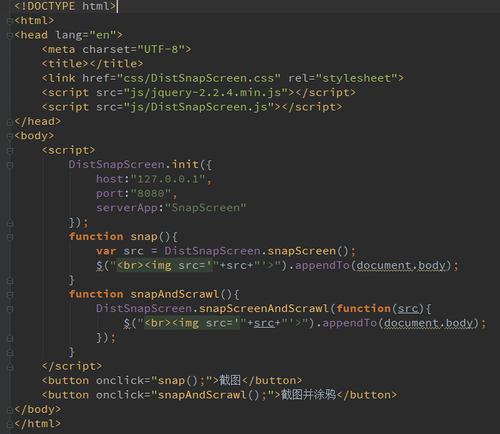Image resolution: width=500 pixels, height=434 pixels.
Task: Click the src parameter in function(src)
Action: coord(408,309)
